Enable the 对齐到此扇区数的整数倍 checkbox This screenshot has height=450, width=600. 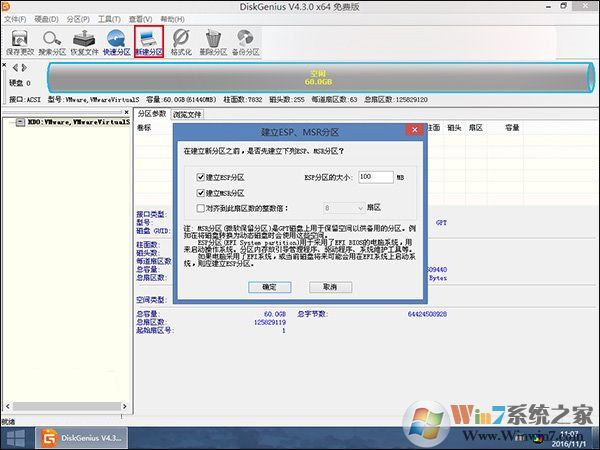(x=202, y=208)
